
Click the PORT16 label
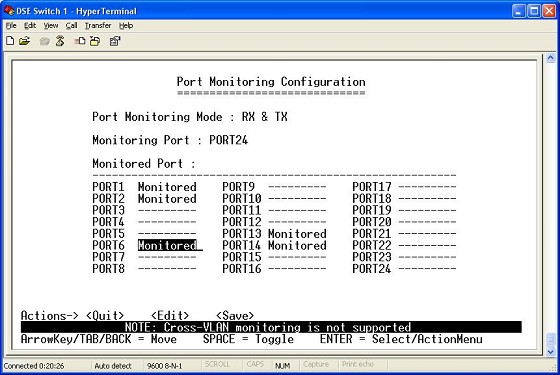(x=242, y=269)
